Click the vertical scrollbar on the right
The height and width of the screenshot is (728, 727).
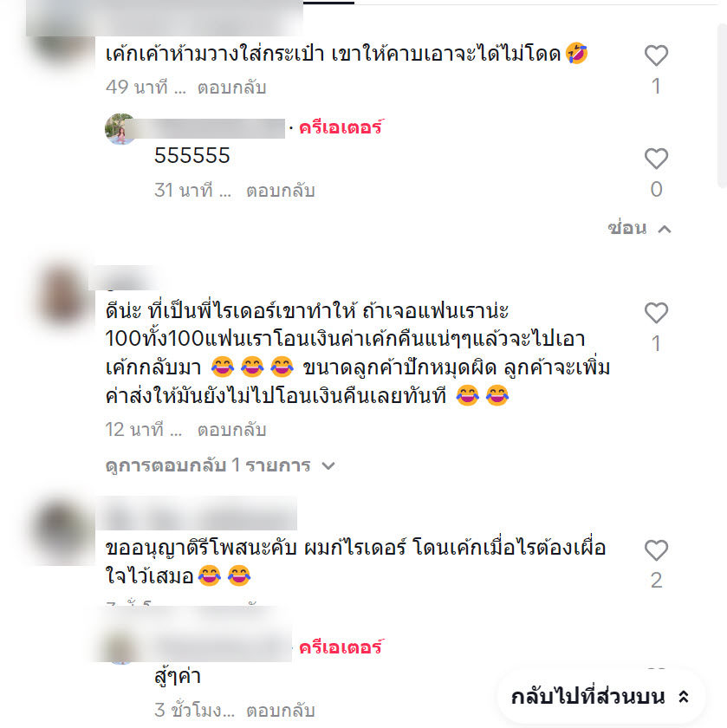pos(722,107)
